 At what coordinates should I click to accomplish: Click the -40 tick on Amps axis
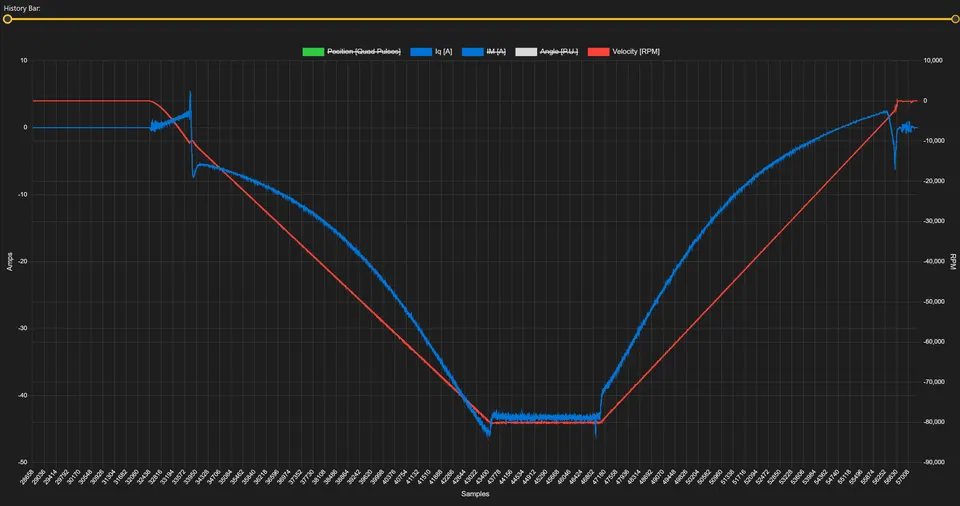[x=22, y=396]
